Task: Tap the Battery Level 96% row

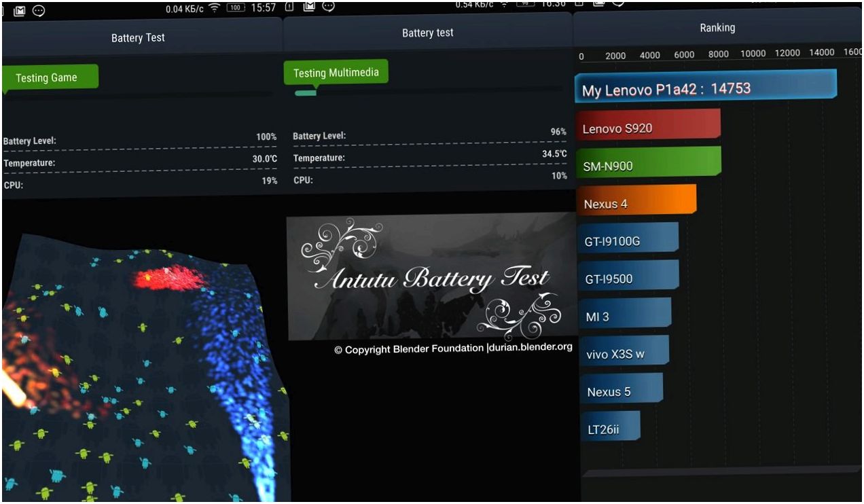Action: click(x=429, y=134)
